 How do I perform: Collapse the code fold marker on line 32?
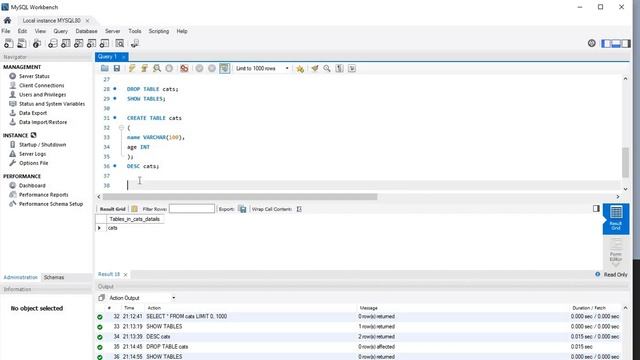pos(121,128)
